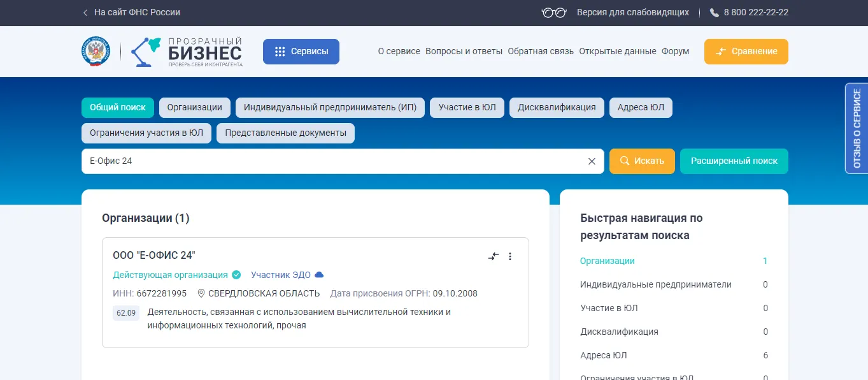
Task: Clear the search field with the X icon
Action: coord(592,161)
